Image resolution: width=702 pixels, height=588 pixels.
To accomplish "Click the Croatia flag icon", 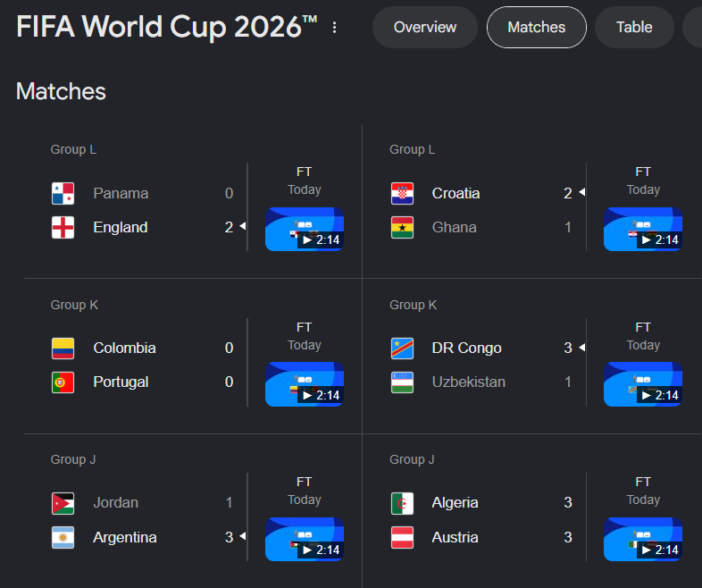I will tap(402, 193).
